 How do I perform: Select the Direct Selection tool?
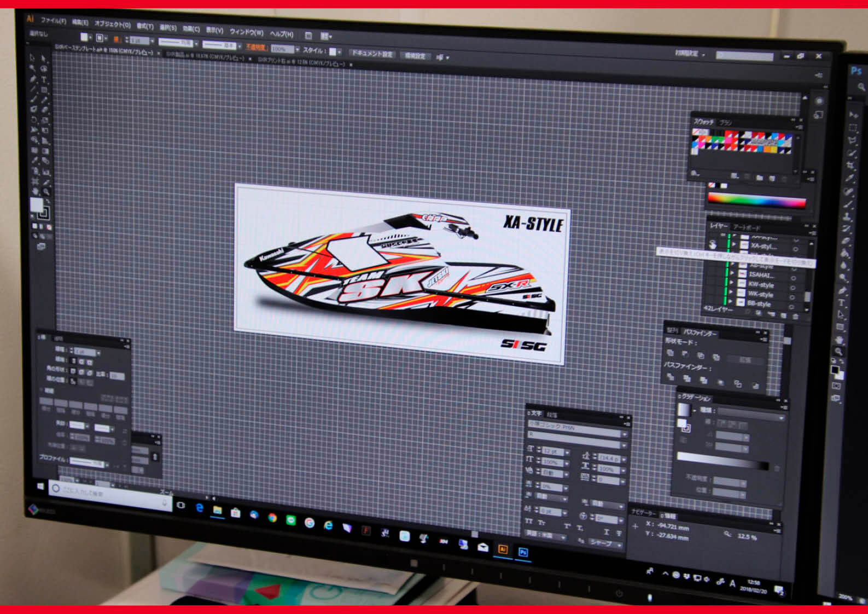[x=44, y=59]
